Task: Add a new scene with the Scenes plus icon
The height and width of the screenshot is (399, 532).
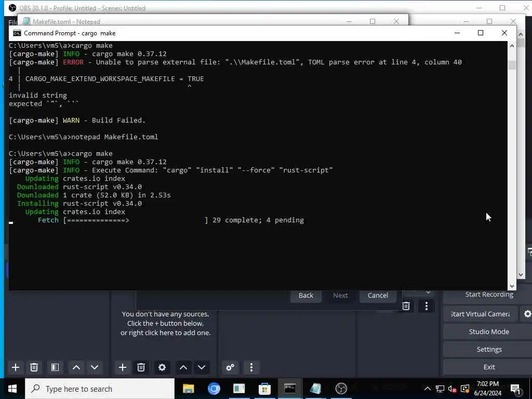Action: pos(15,367)
